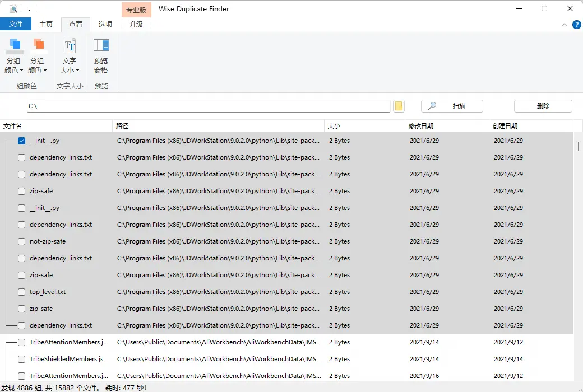Tick the top_level.txt checkbox
The width and height of the screenshot is (583, 392).
coord(21,292)
